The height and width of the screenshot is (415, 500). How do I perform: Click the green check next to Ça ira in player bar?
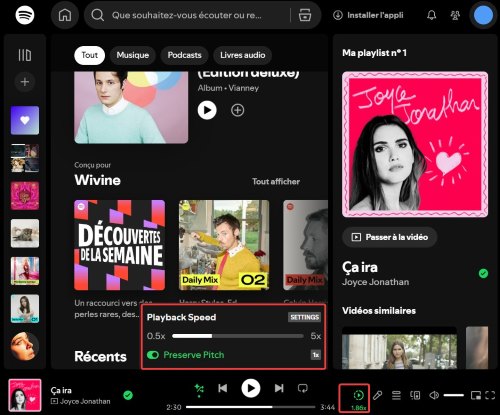coord(128,396)
